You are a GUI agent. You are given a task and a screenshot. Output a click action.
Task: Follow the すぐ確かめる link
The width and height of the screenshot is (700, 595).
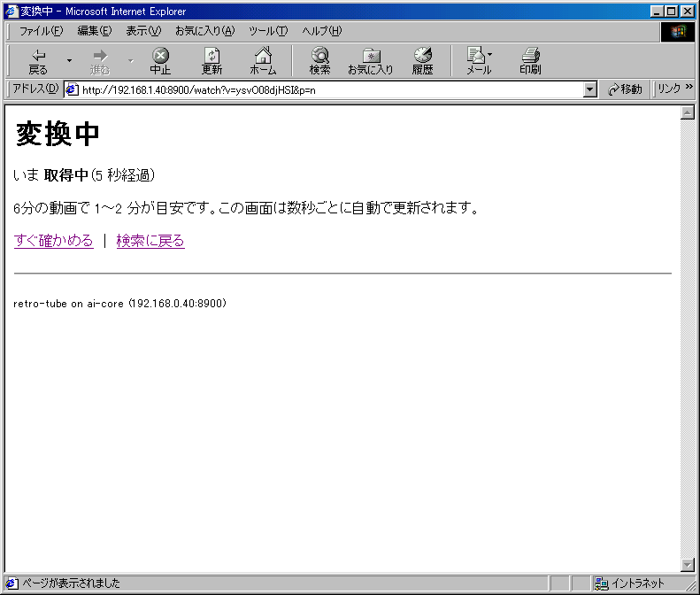[x=54, y=241]
